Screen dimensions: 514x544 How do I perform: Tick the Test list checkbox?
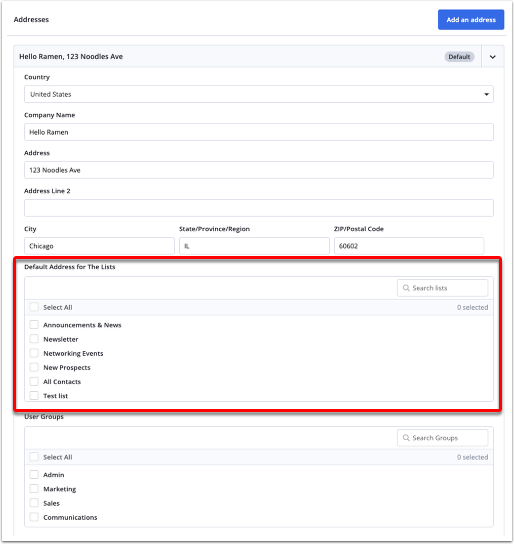coord(34,396)
